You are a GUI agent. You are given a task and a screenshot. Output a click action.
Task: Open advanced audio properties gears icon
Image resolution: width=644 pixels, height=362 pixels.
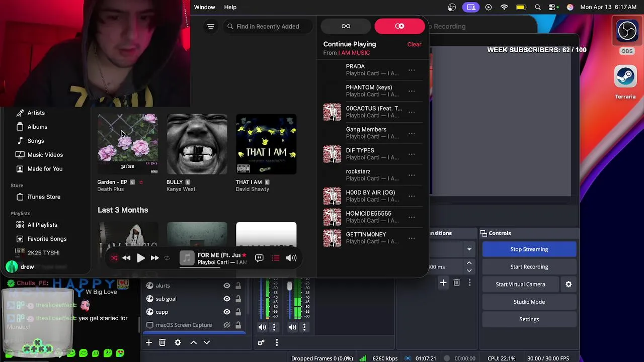[x=261, y=342]
